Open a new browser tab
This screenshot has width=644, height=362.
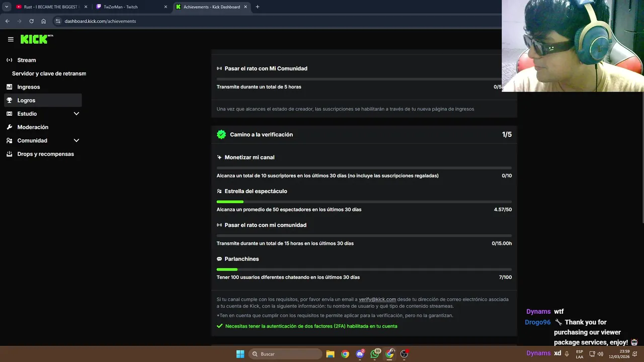pyautogui.click(x=258, y=7)
